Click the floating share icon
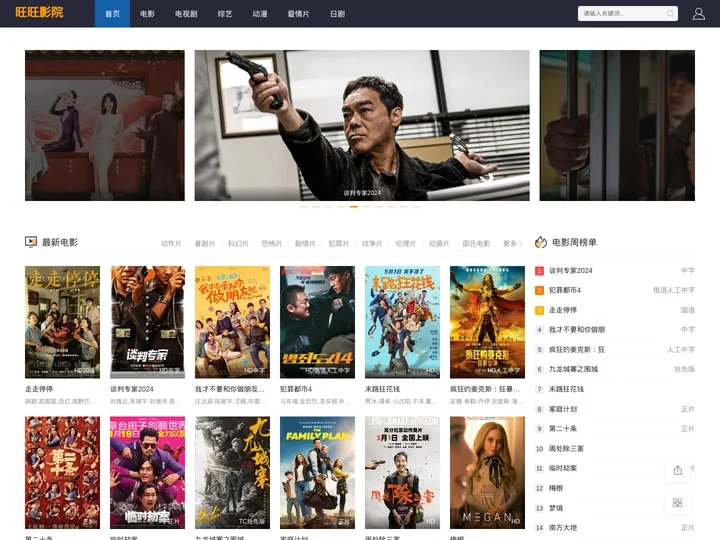Image resolution: width=720 pixels, height=540 pixels. (677, 470)
